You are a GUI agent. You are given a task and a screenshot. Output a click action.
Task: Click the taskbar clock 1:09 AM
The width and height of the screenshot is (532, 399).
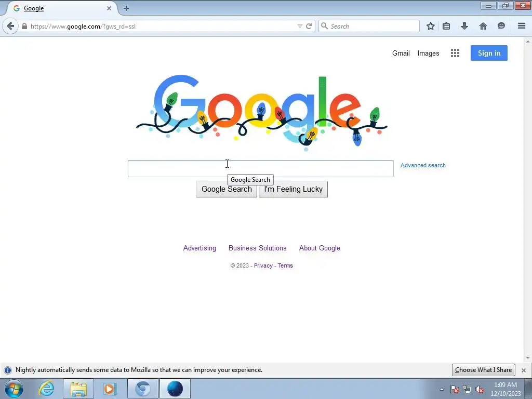pos(505,385)
